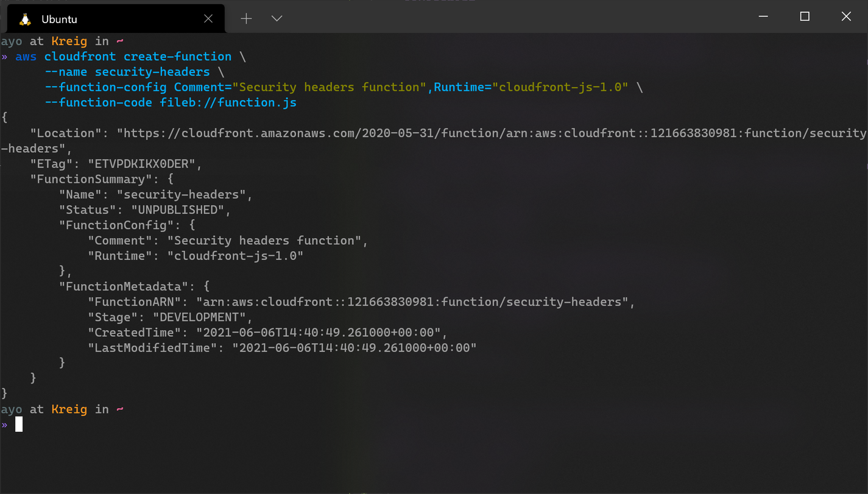Click the minimize icon in the title bar
The height and width of the screenshot is (494, 868).
(763, 16)
